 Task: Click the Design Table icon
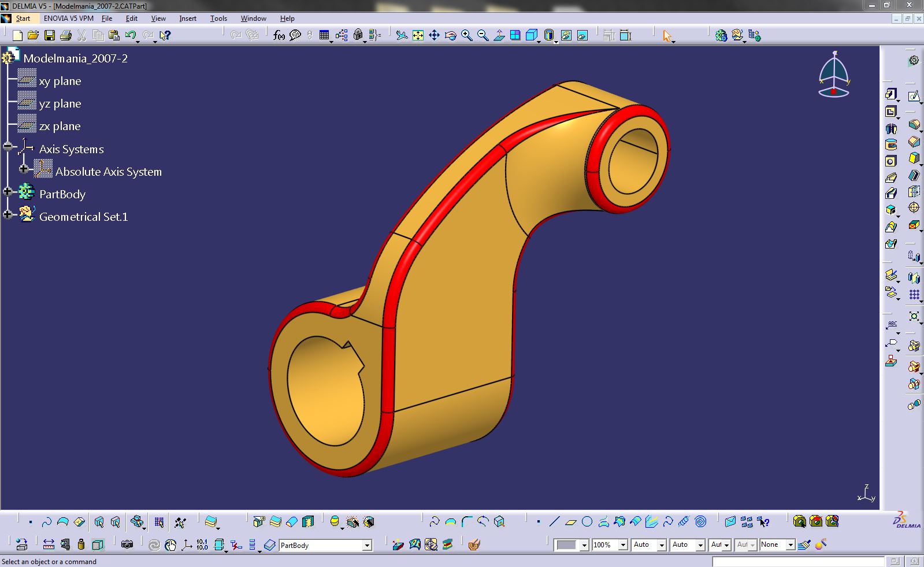[x=324, y=36]
